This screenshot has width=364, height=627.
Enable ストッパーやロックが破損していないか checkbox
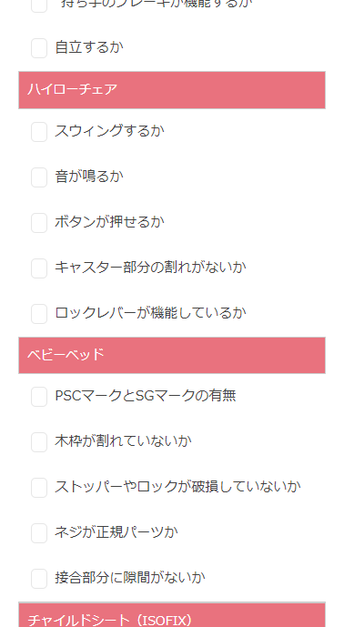[x=39, y=488]
